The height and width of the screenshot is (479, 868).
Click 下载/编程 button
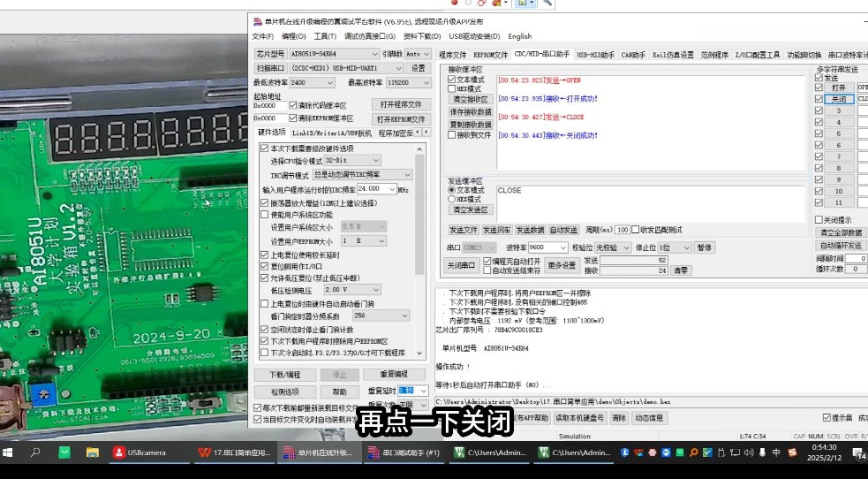(285, 375)
